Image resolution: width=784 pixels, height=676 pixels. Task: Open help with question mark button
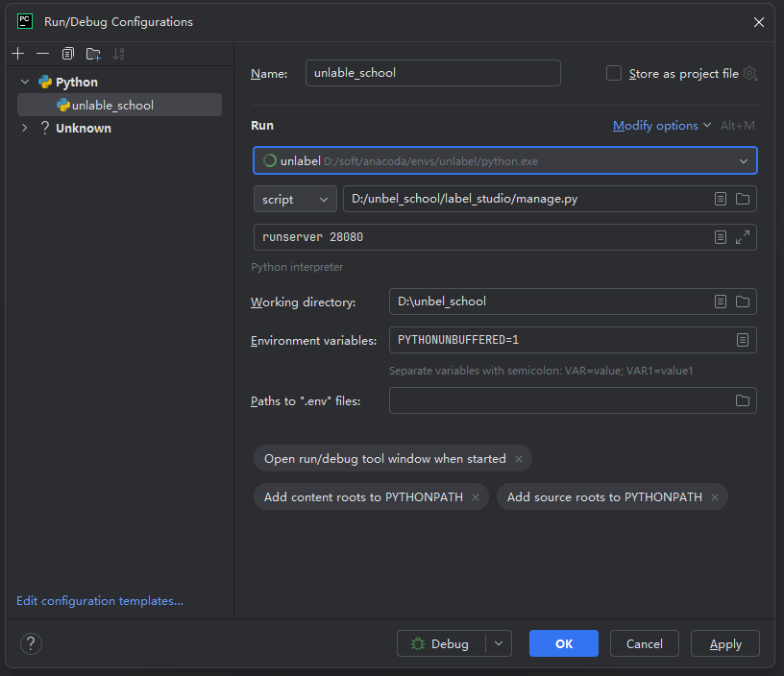point(31,643)
